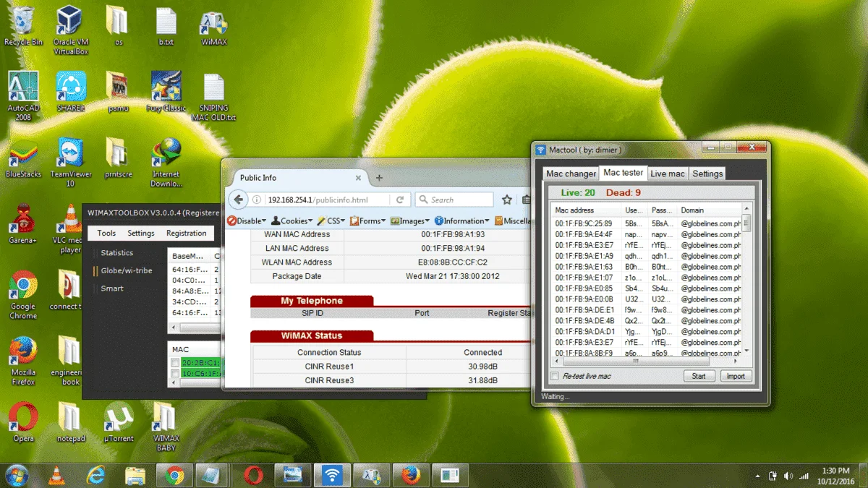Open the Cookies dropdown menu
868x488 pixels.
[x=292, y=221]
